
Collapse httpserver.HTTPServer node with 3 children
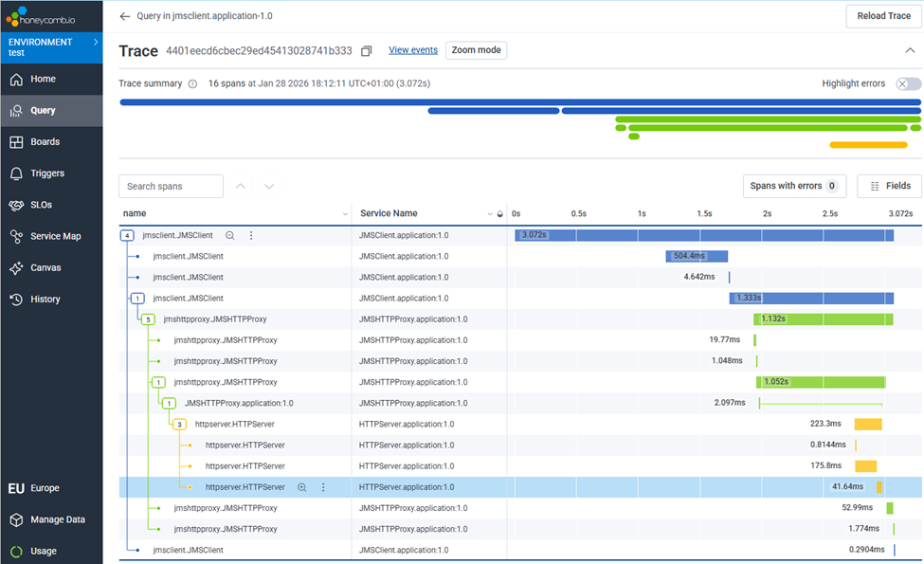[x=180, y=425]
